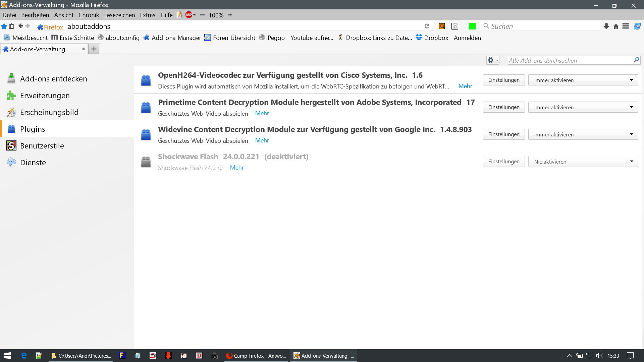Viewport: 644px width, 362px height.
Task: Expand Widevine activation dropdown
Action: (x=583, y=134)
